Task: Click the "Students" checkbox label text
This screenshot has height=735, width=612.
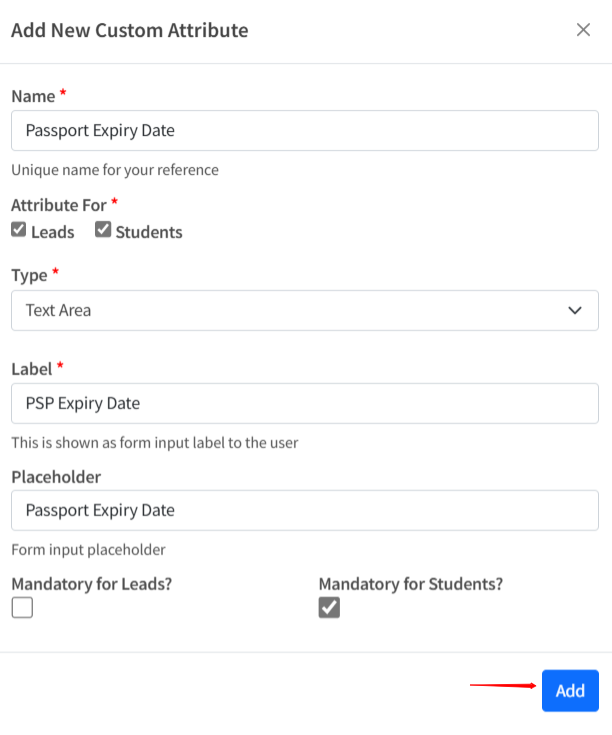Action: (x=149, y=232)
